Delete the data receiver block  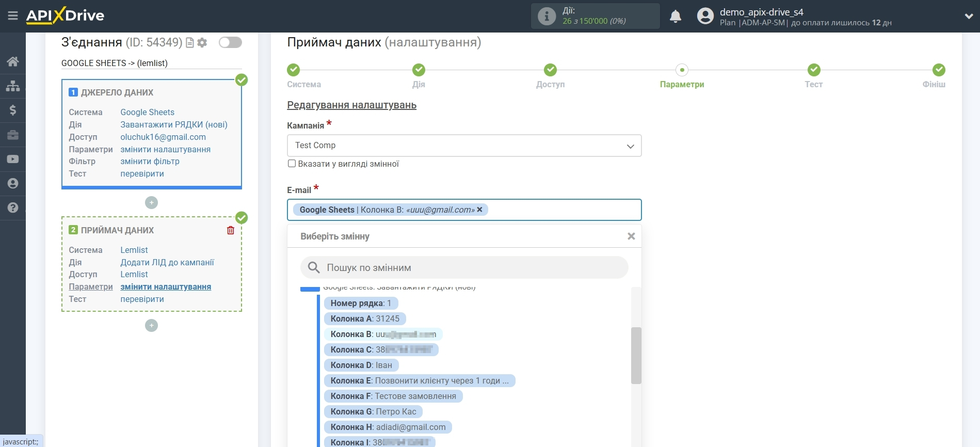pyautogui.click(x=231, y=230)
